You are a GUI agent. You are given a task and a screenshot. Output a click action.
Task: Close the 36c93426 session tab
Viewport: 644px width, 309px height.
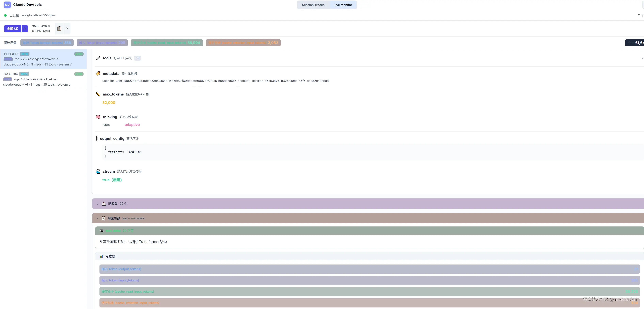coord(67,28)
